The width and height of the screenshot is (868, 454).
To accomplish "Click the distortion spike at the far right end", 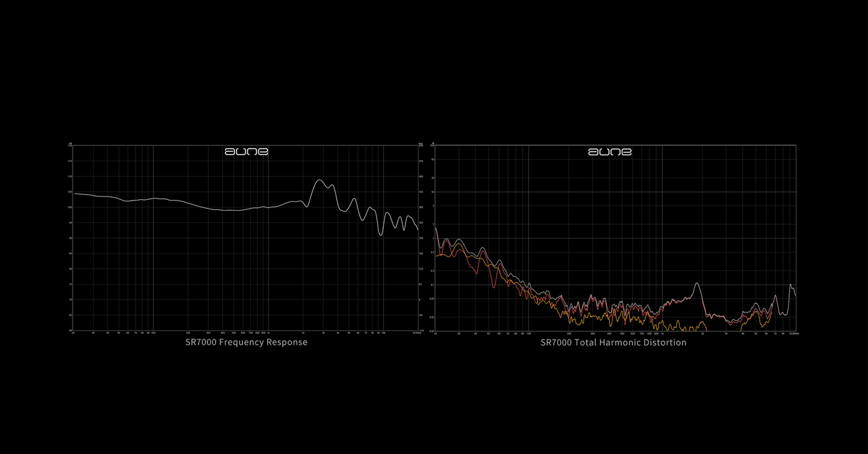I will [x=790, y=285].
